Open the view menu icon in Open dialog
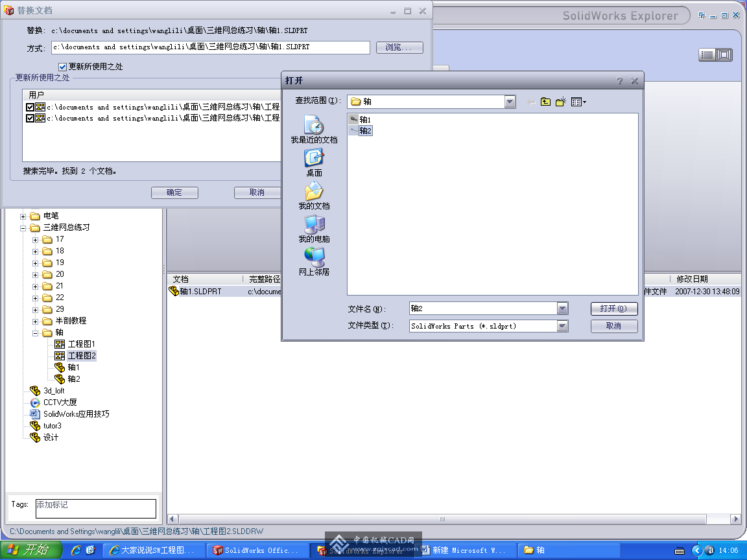The width and height of the screenshot is (747, 560). (578, 102)
